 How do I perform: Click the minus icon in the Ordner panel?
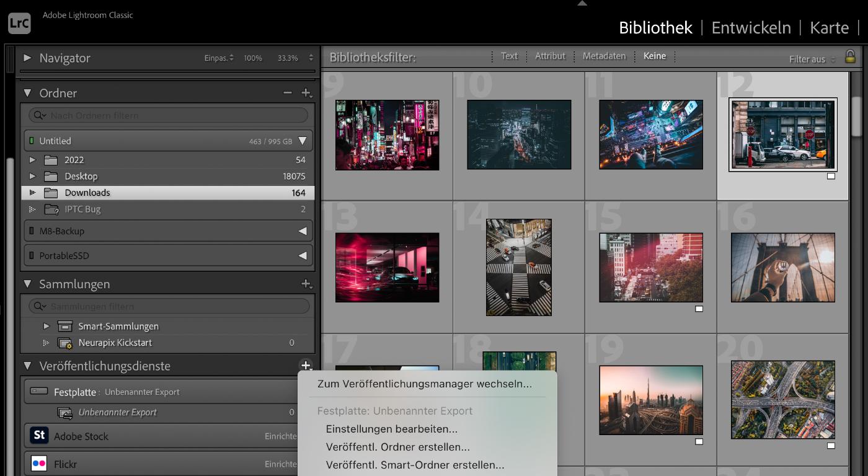click(x=287, y=92)
